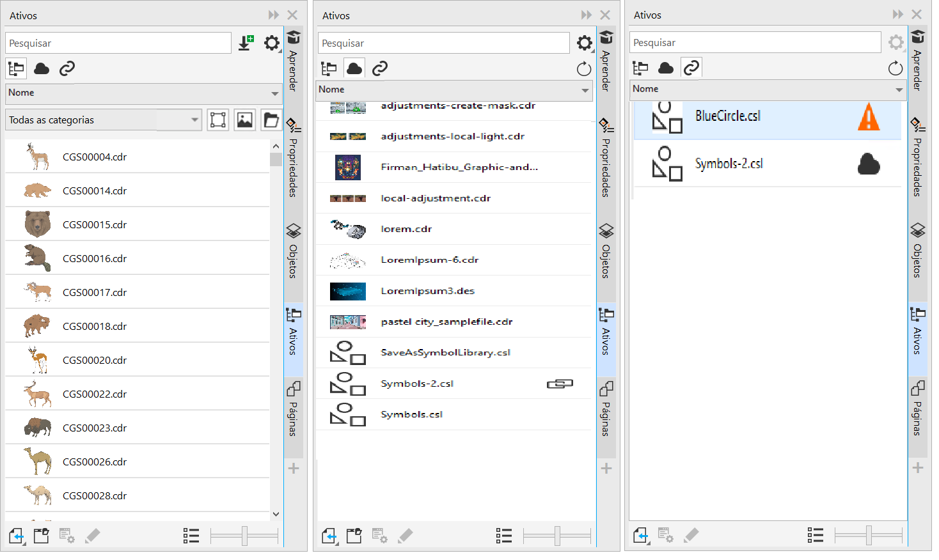Click the download more assets icon in left panel

pos(246,43)
